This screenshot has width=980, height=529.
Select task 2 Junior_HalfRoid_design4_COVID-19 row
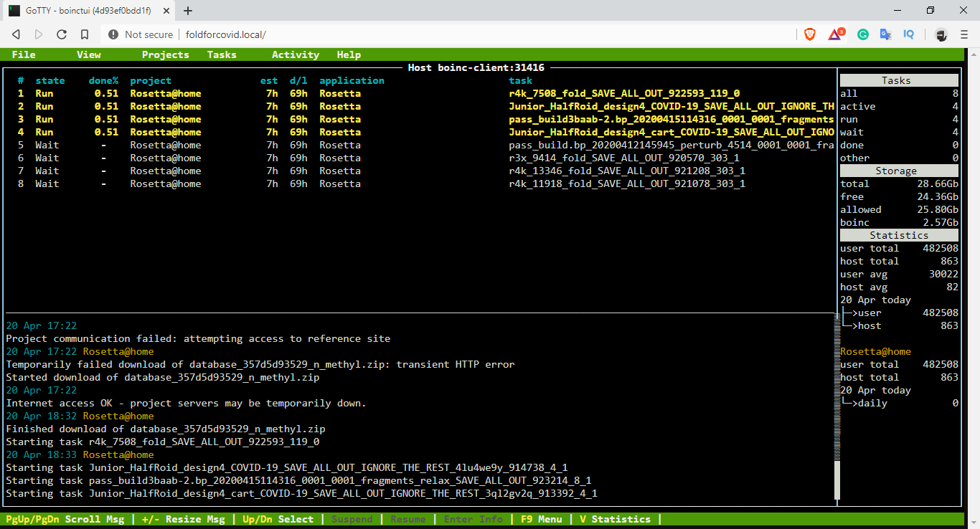420,106
